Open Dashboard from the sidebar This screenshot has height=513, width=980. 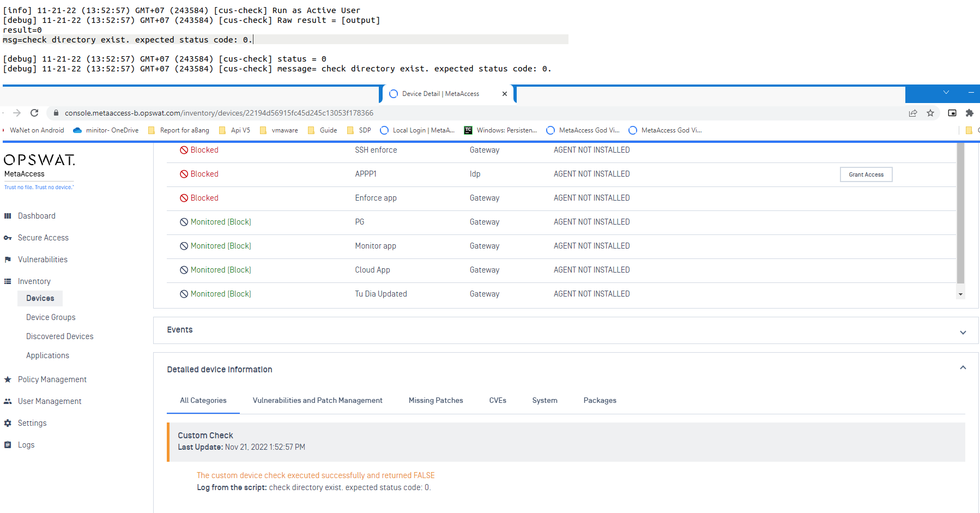tap(37, 216)
